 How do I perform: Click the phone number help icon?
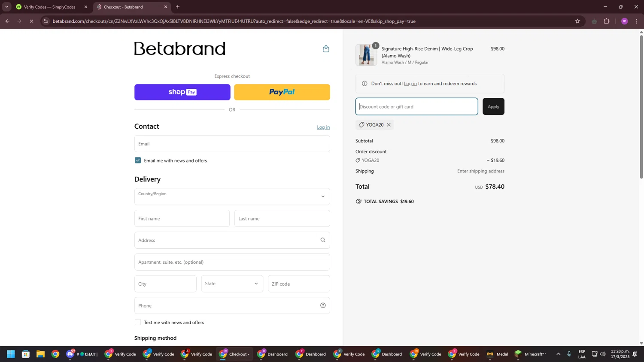click(x=323, y=305)
